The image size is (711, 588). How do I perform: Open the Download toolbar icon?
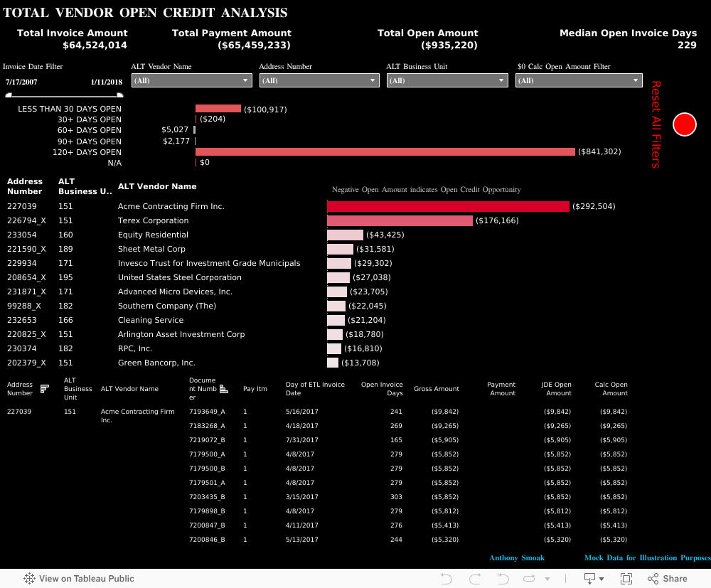tap(594, 579)
